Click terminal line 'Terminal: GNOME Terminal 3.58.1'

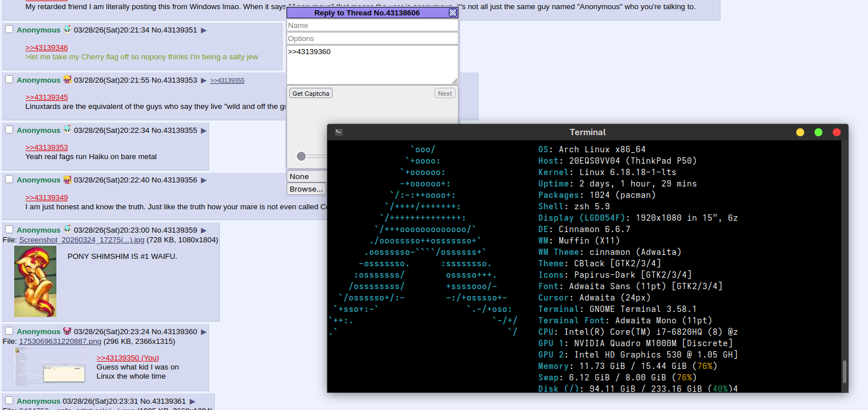[617, 309]
